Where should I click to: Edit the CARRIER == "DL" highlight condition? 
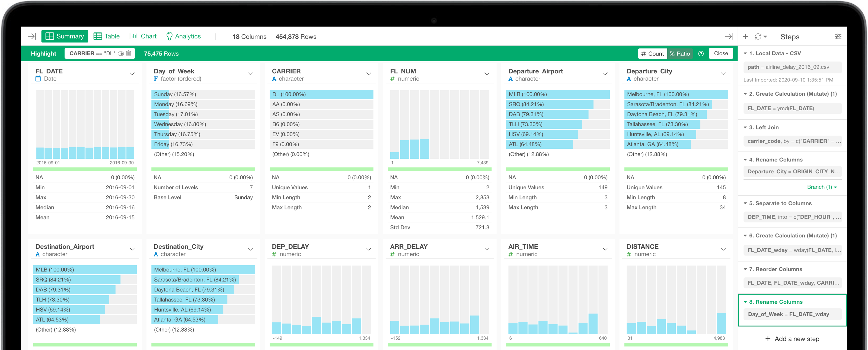(92, 54)
